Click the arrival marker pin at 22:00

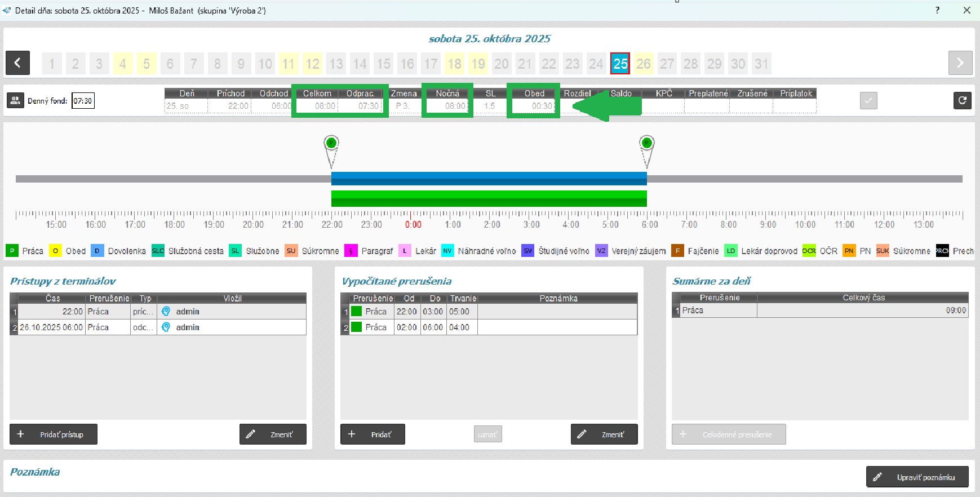pyautogui.click(x=331, y=144)
